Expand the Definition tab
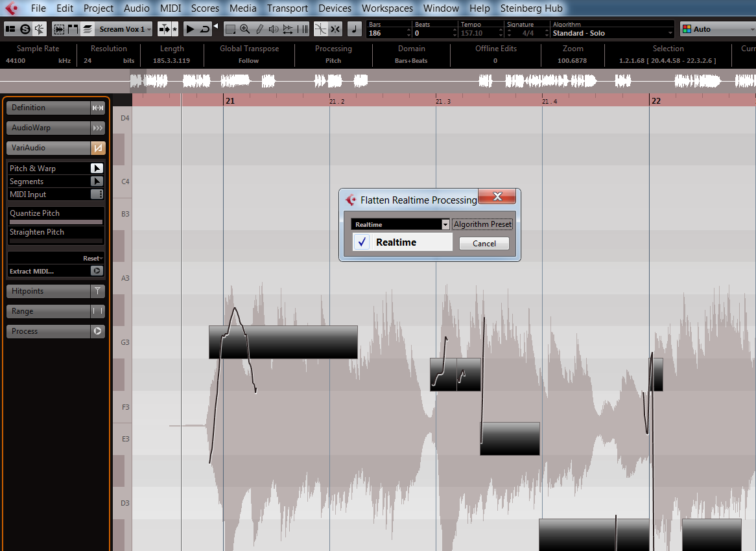 point(48,108)
